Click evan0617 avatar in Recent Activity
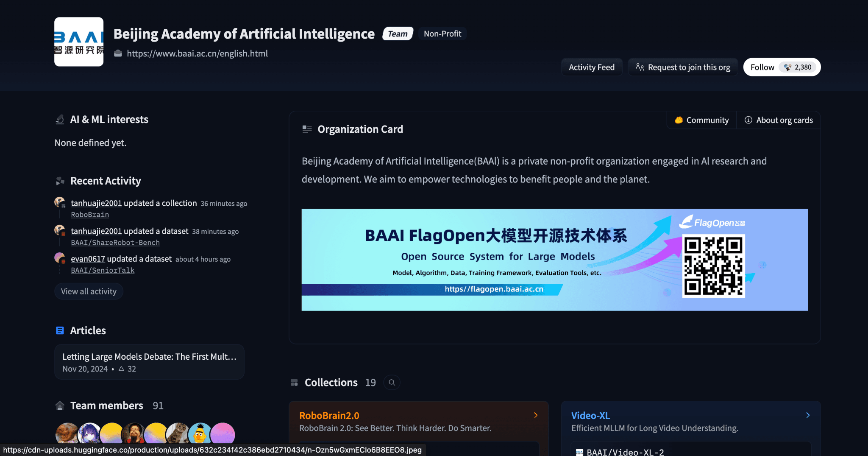Screen dimensions: 868x456 (60, 258)
